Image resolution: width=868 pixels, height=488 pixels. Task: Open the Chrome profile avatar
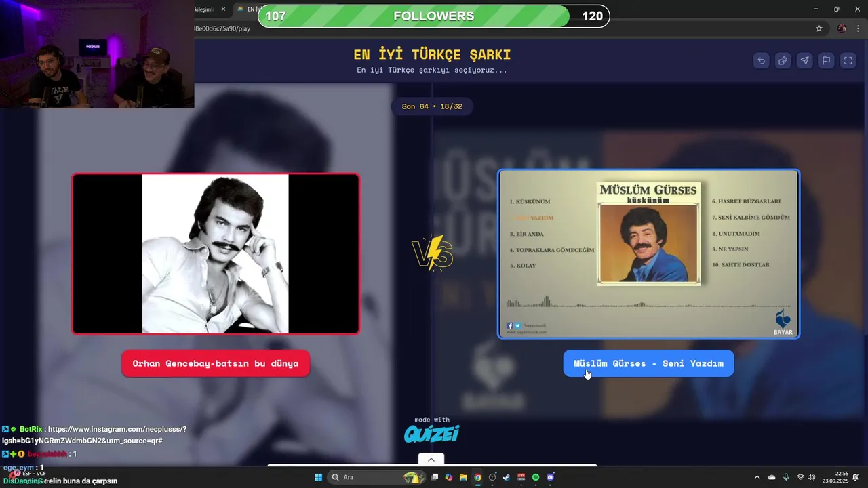click(842, 28)
